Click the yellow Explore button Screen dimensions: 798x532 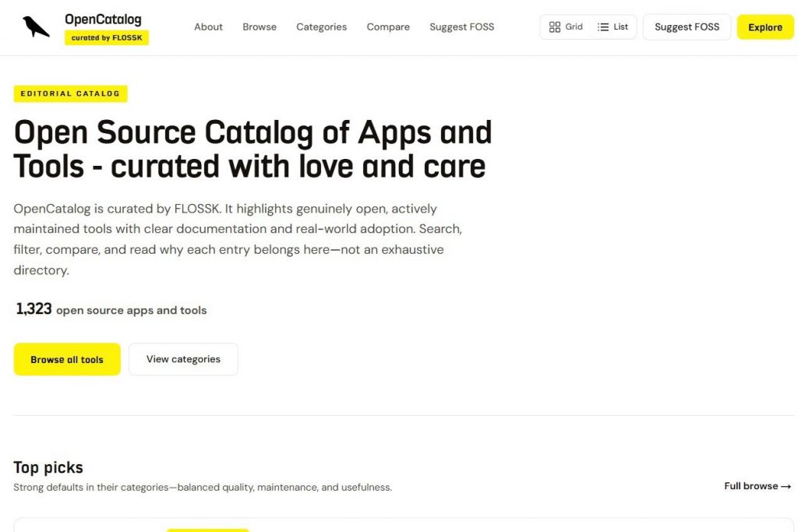click(x=765, y=27)
